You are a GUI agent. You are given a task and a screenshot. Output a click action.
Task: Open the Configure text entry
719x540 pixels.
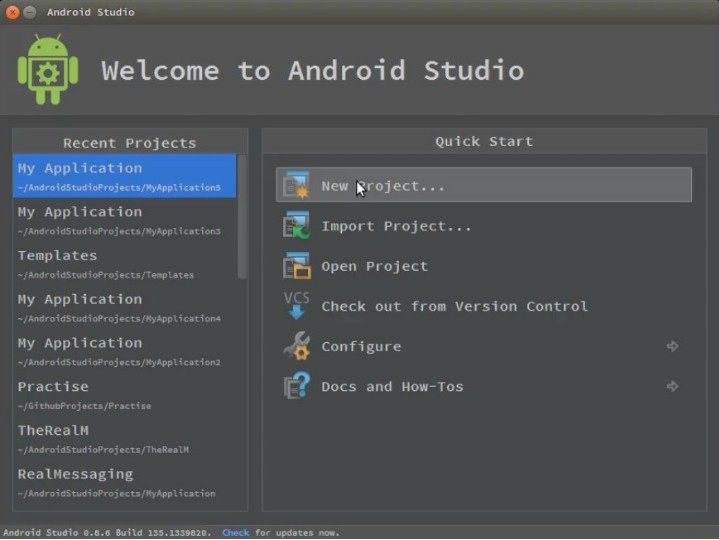361,347
